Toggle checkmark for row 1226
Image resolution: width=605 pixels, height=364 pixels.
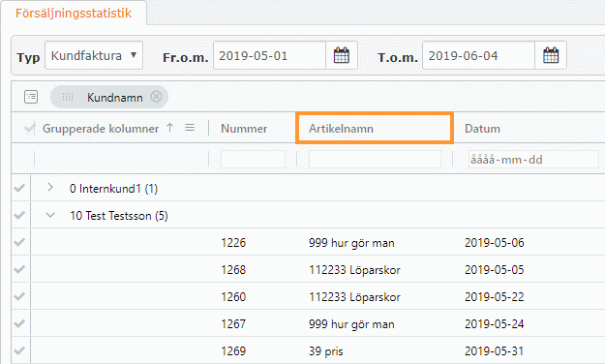pos(19,242)
